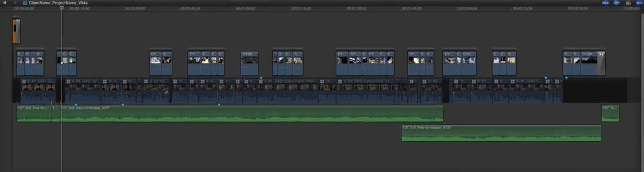Click ruler at 00:02:30:04

(578, 9)
